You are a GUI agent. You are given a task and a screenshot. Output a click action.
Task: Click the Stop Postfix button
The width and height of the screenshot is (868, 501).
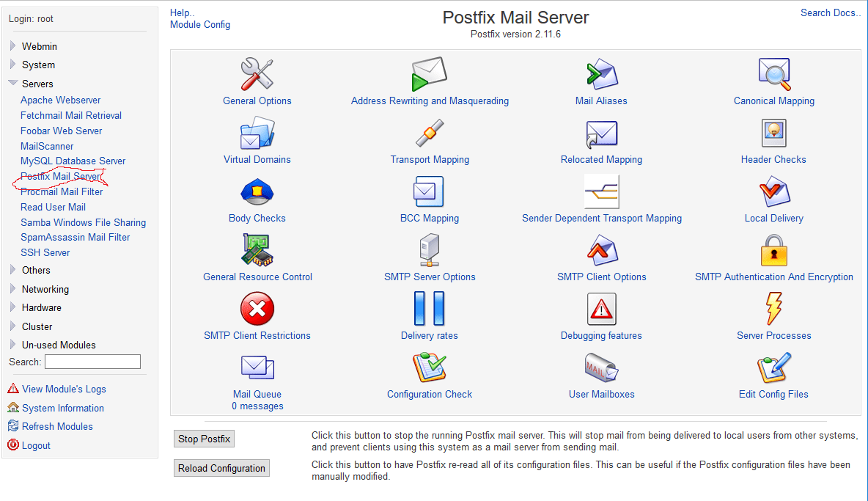(x=204, y=439)
